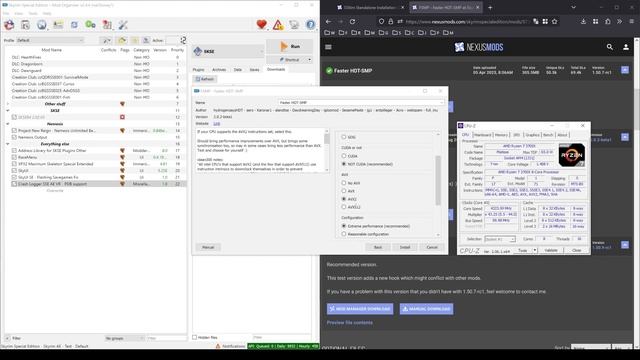Open the warning triangle notifications icon
640x360 pixels.
[278, 25]
